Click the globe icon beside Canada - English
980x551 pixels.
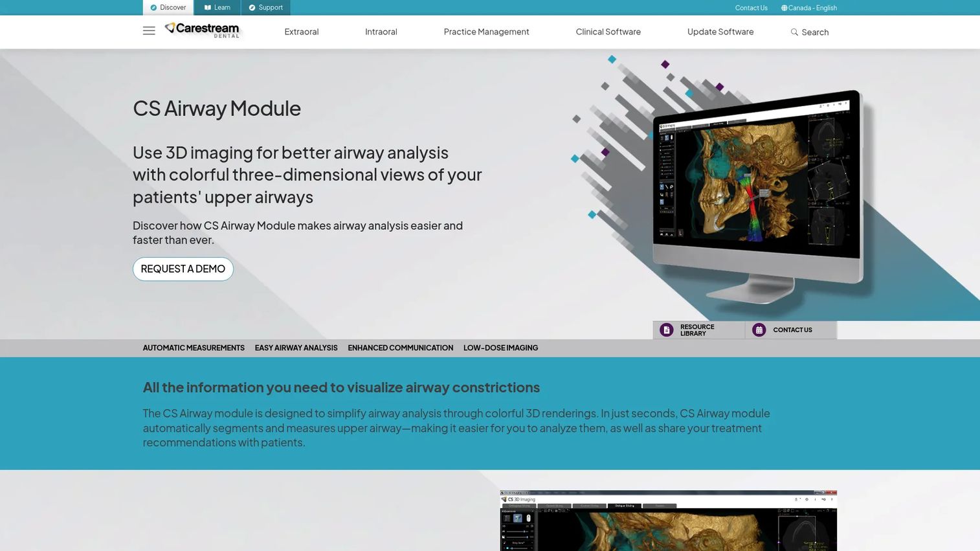784,8
